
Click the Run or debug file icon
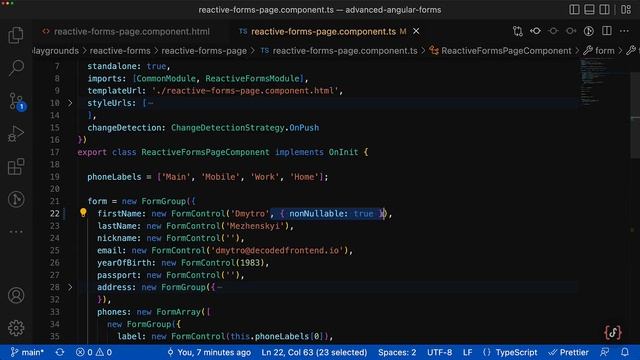pyautogui.click(x=588, y=31)
